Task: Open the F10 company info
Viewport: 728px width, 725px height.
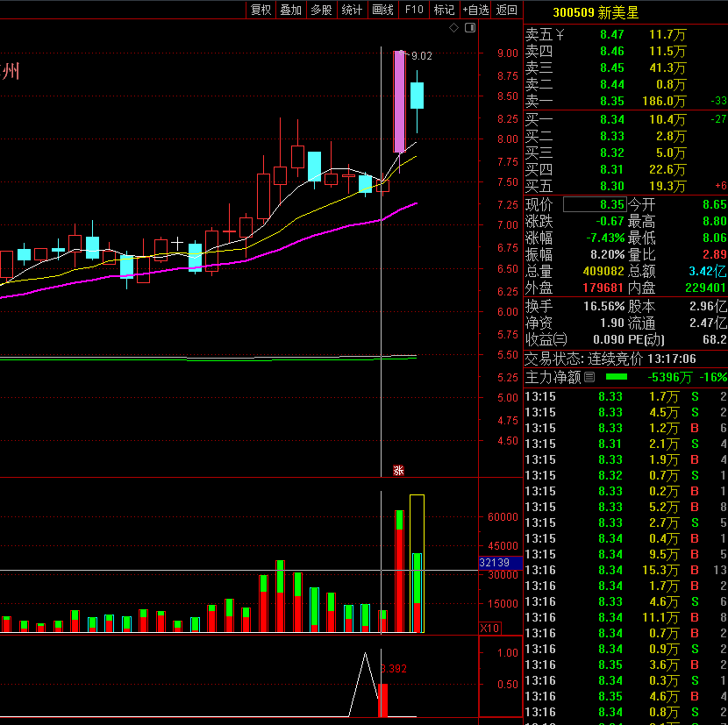Action: (414, 10)
